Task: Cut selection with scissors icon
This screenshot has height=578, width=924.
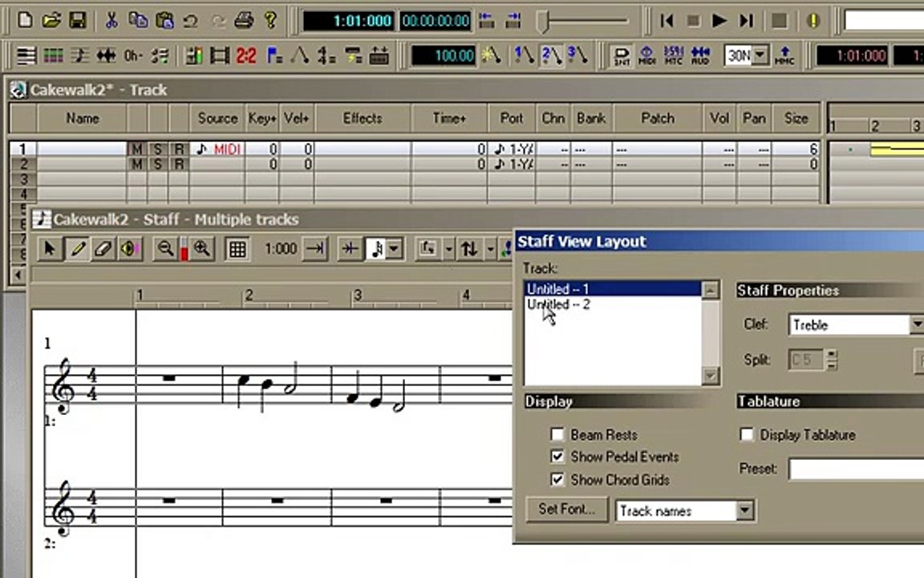Action: (x=111, y=21)
